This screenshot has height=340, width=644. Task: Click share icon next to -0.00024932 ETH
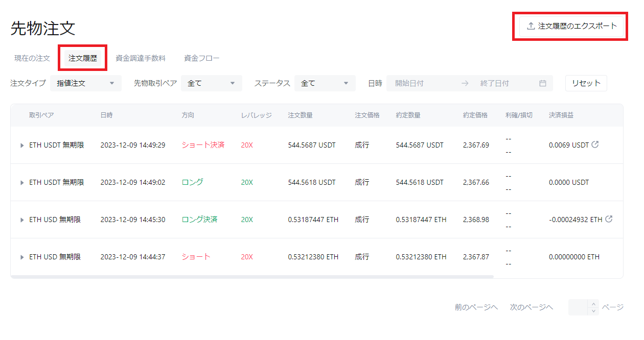pyautogui.click(x=609, y=219)
